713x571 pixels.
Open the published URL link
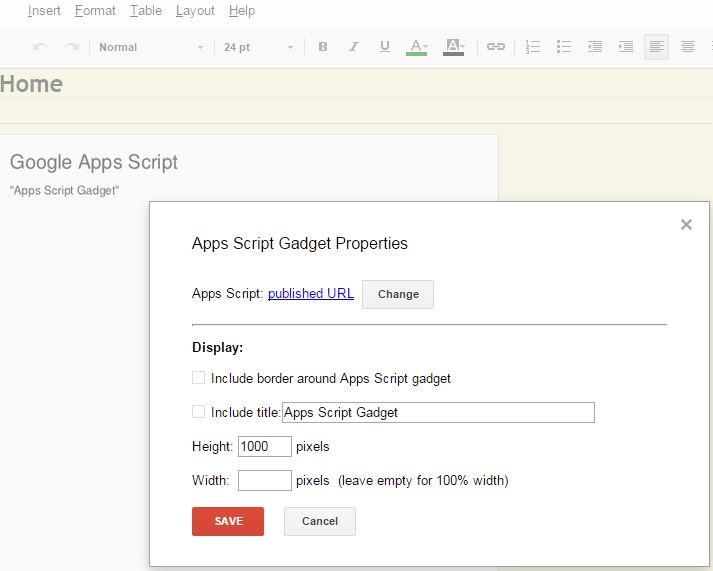tap(311, 294)
